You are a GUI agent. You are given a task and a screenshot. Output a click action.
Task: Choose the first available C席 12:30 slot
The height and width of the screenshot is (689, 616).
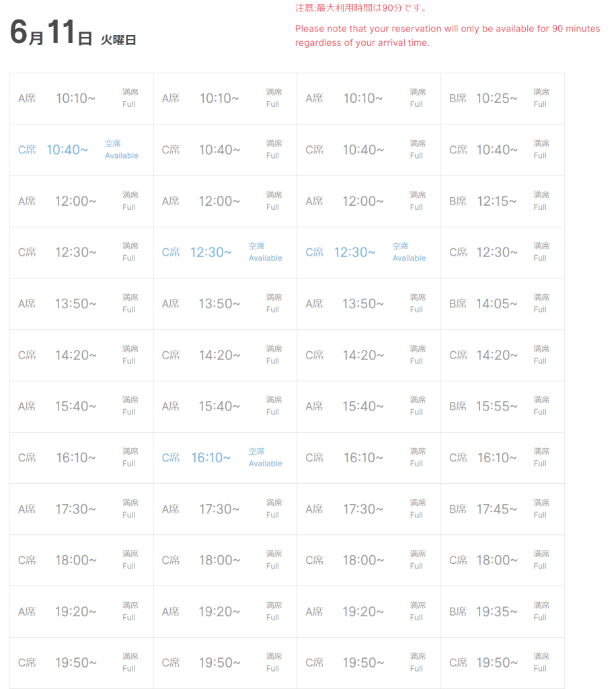coord(210,252)
